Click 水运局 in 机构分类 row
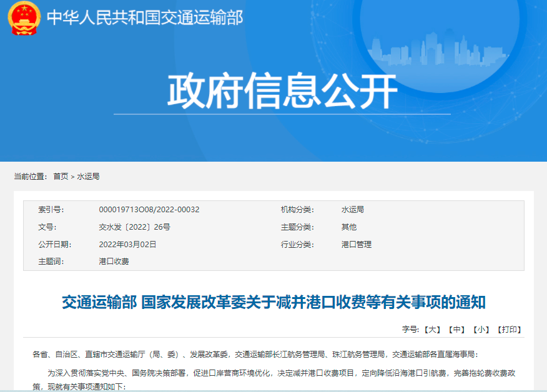The height and width of the screenshot is (392, 547). point(352,210)
